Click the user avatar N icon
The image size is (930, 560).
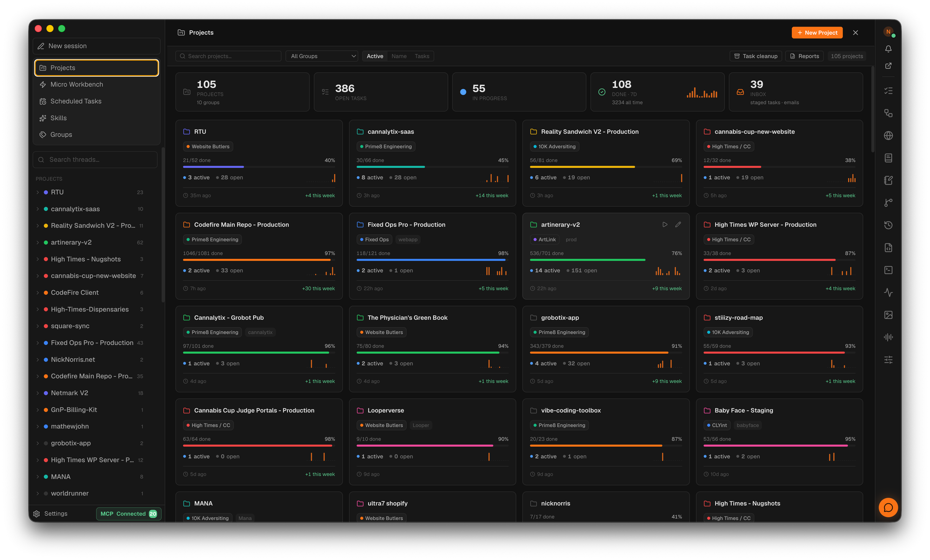(x=888, y=32)
